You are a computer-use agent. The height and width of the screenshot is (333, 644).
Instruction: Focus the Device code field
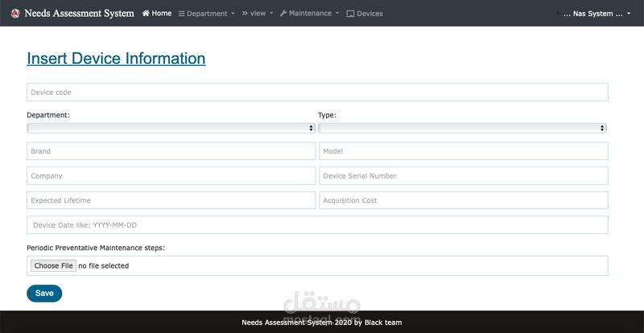point(317,92)
